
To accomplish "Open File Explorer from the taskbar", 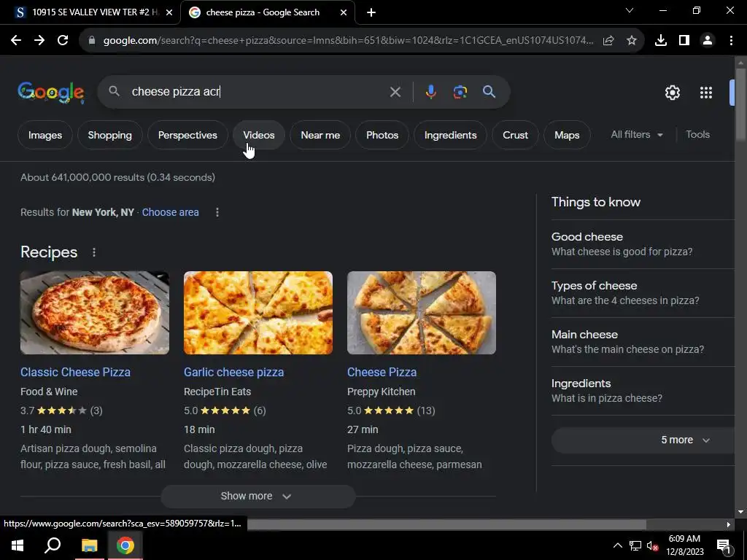I will tap(89, 545).
